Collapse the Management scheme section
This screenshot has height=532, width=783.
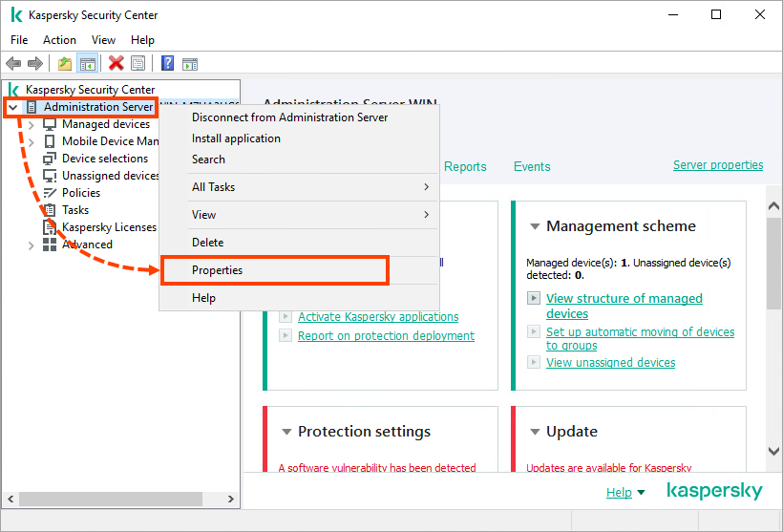coord(535,226)
